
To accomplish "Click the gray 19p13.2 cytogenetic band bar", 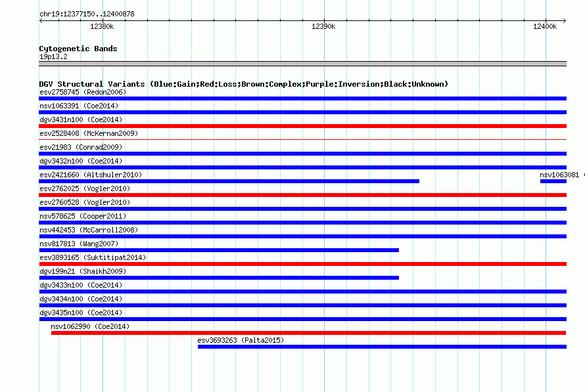I will (x=302, y=64).
